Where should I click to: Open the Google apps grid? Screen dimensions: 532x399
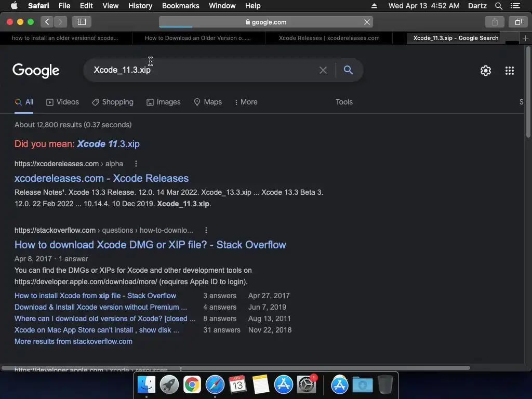coord(509,71)
